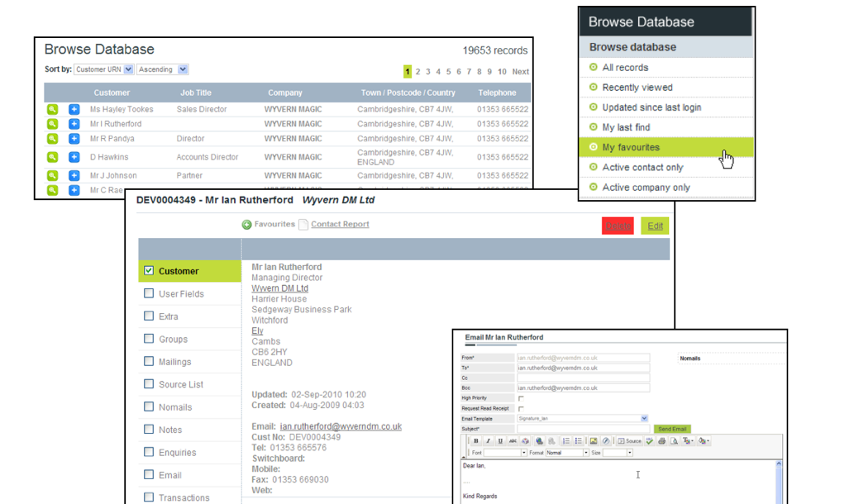
Task: Open the Font dropdown in the email editor
Action: 505,453
